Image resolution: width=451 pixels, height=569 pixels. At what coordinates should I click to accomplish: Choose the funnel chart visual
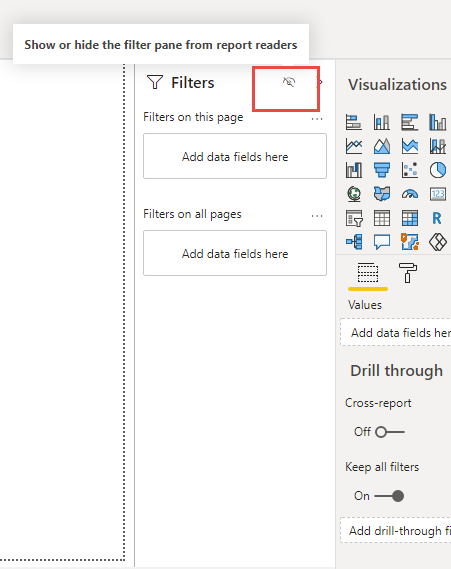pyautogui.click(x=382, y=170)
